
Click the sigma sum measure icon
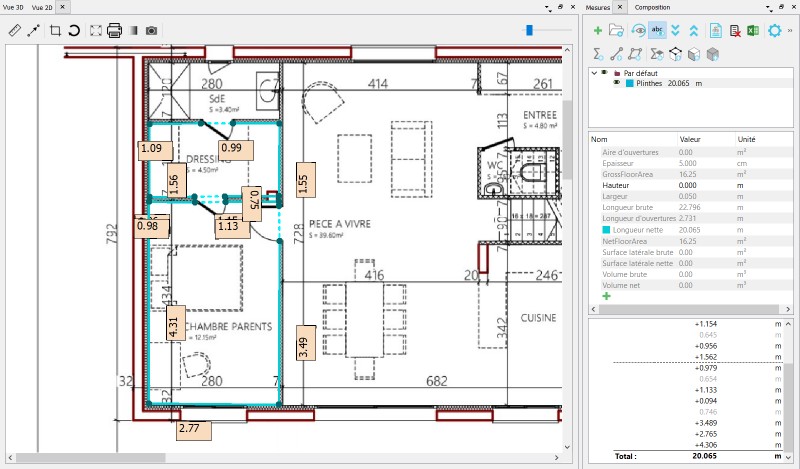(x=598, y=54)
